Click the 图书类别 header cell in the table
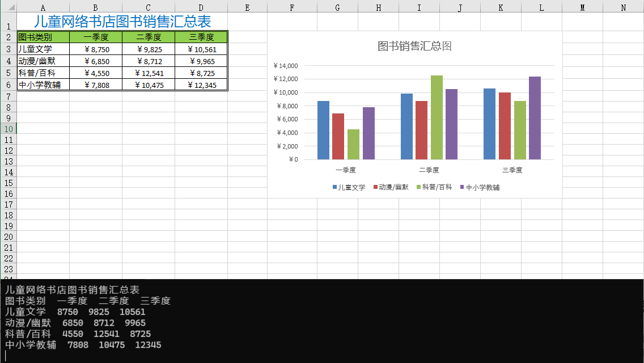The height and width of the screenshot is (363, 644). 43,37
